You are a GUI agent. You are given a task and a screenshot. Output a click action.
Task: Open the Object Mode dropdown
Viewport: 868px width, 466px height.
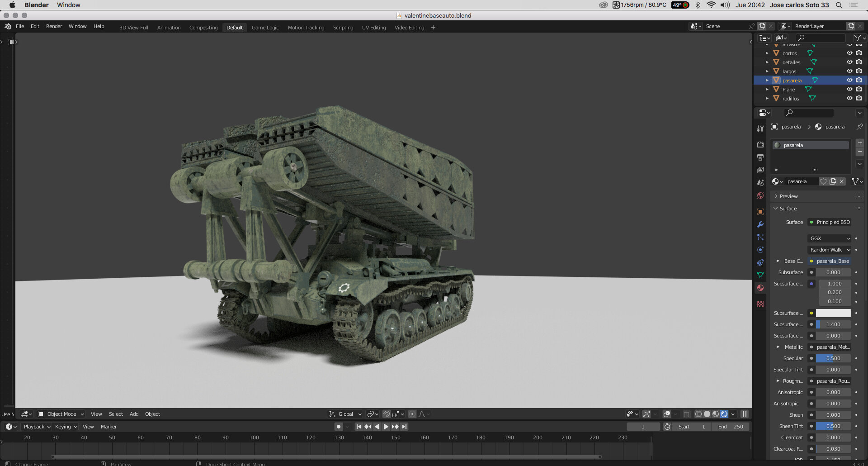coord(61,414)
